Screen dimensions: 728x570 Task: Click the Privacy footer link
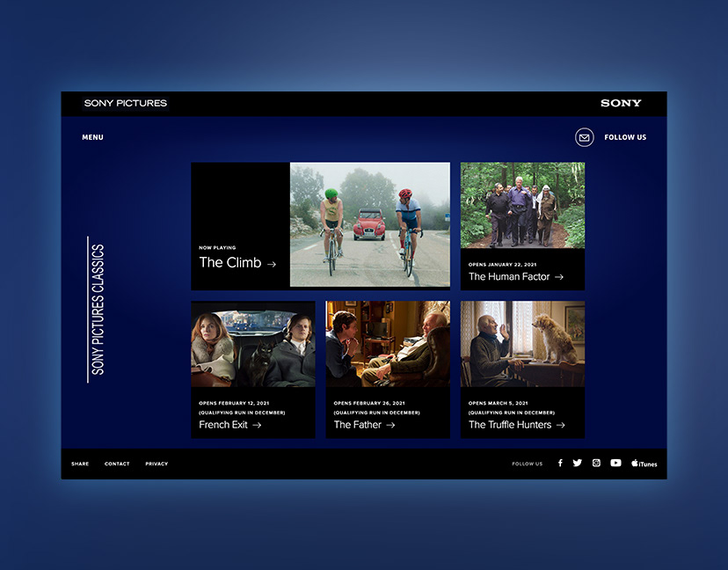click(x=157, y=464)
